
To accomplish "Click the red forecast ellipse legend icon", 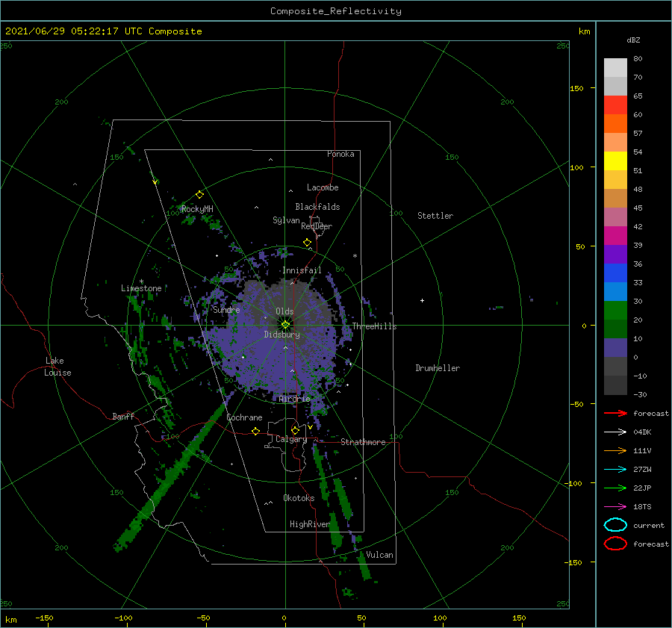I will 615,544.
